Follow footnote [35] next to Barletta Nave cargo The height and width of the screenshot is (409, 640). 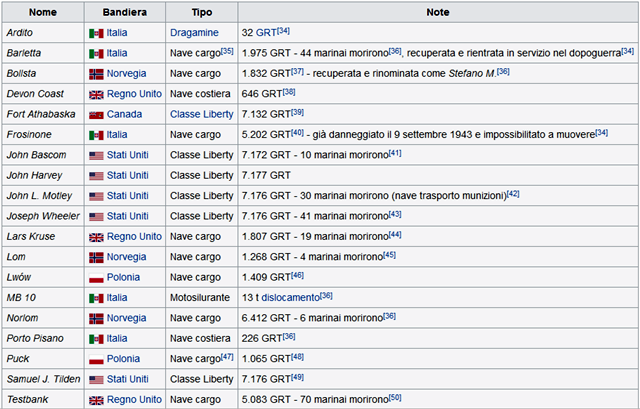point(227,51)
